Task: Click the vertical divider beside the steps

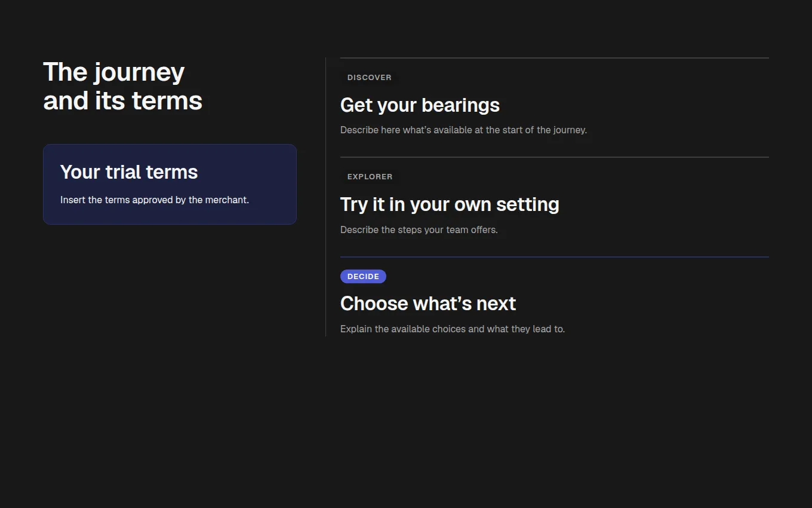Action: [325, 197]
